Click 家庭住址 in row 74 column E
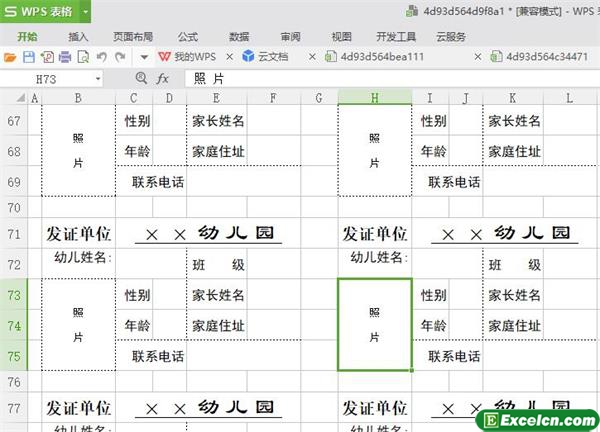Viewport: 600px width, 432px height. (218, 326)
